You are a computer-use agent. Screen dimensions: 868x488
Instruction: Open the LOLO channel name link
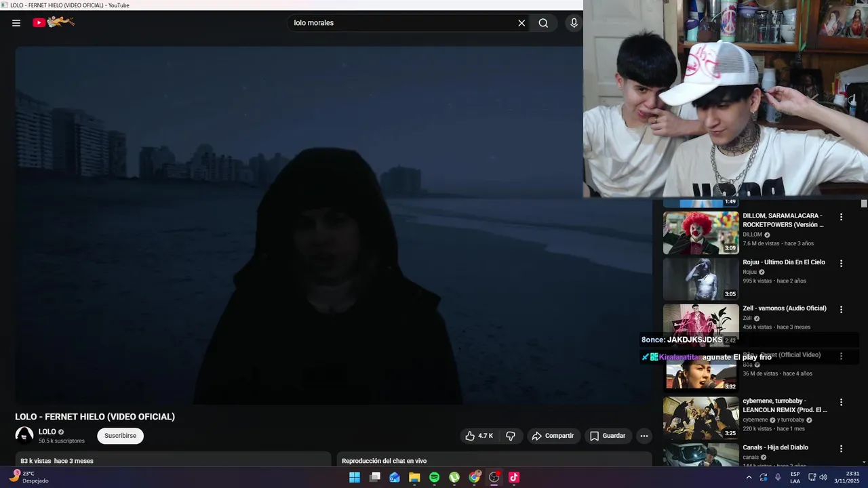coord(47,432)
